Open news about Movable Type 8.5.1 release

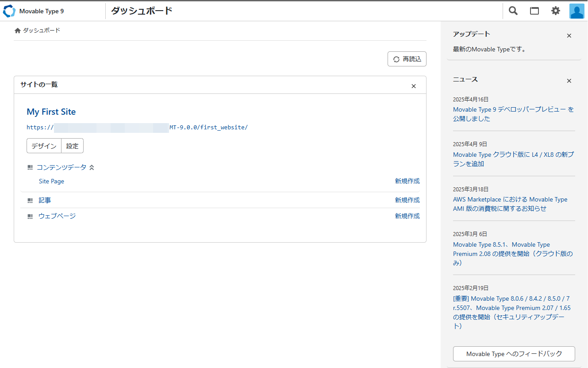pos(513,253)
